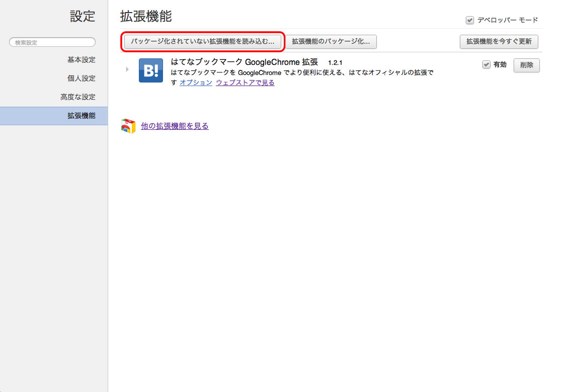Click the version number 1.2.1

click(x=335, y=63)
